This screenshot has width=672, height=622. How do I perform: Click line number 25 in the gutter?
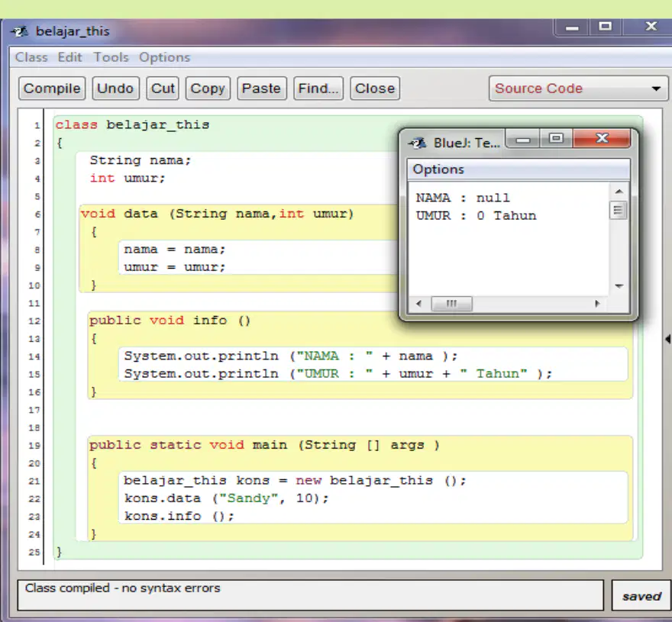[x=34, y=553]
